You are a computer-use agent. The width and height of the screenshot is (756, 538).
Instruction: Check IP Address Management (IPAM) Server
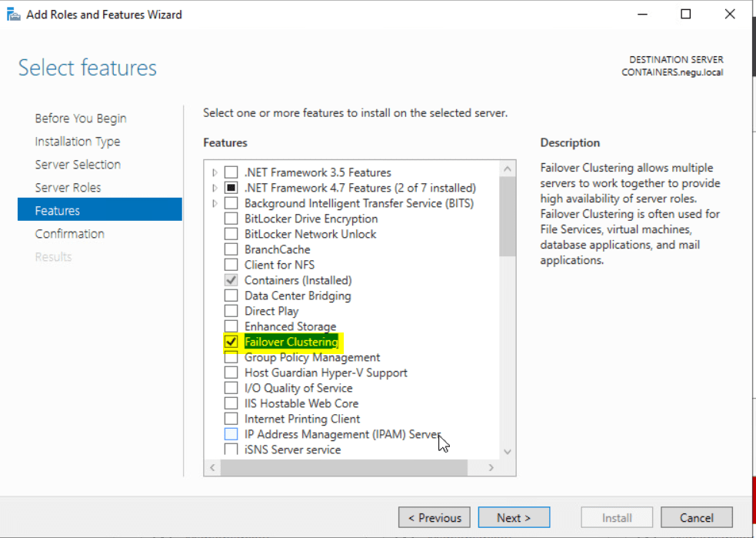(x=231, y=434)
